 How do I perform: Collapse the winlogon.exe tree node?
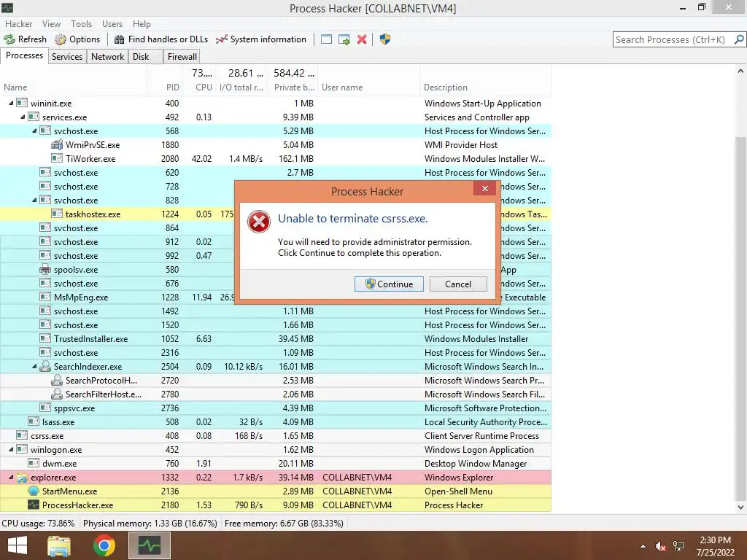pos(11,449)
